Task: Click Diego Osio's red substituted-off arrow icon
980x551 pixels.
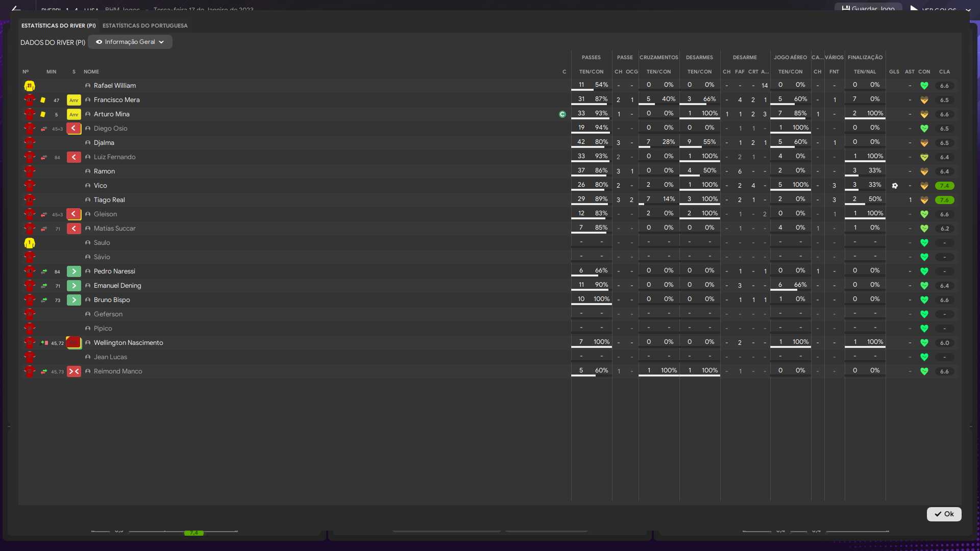Action: (x=74, y=129)
